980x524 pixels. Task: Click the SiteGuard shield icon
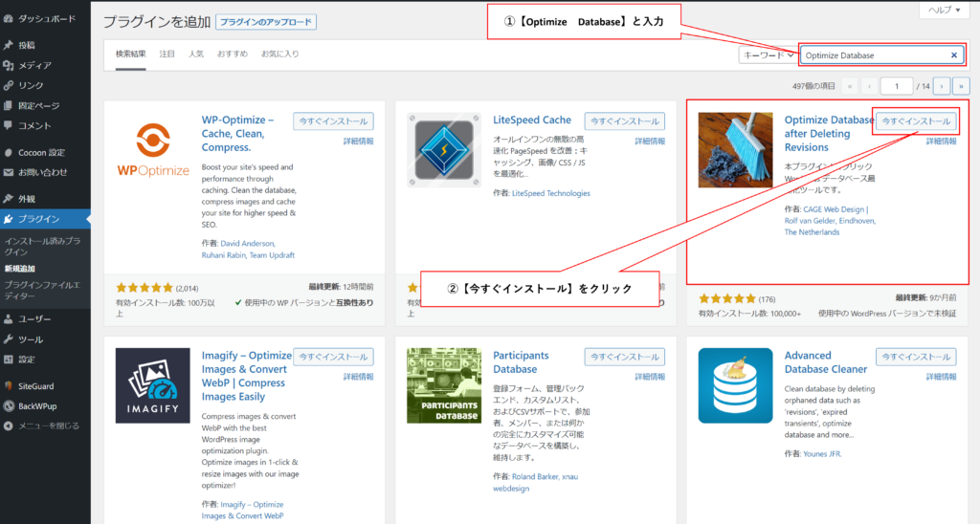point(8,386)
